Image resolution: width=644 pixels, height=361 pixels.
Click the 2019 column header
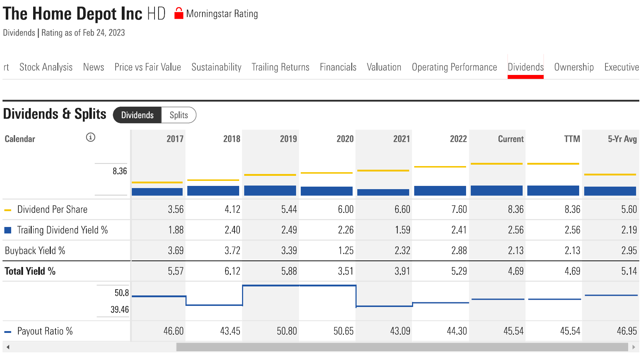tap(289, 139)
